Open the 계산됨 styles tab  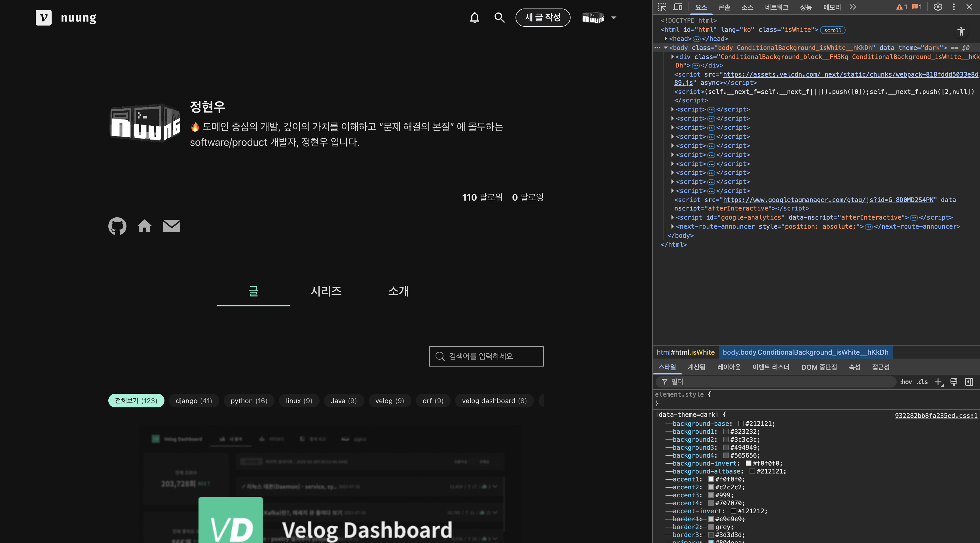696,367
